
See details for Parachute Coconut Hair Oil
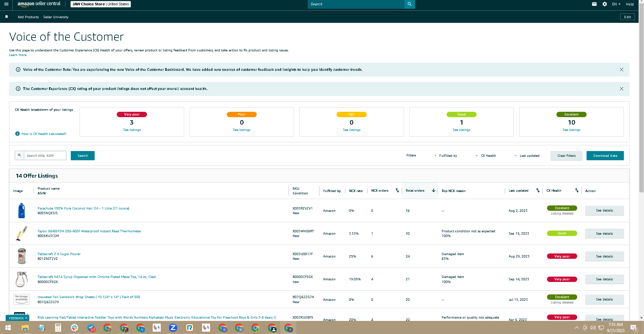604,210
